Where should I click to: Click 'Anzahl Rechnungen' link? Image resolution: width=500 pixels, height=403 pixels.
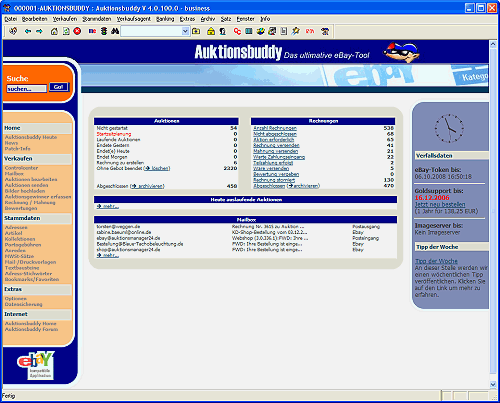(x=275, y=128)
